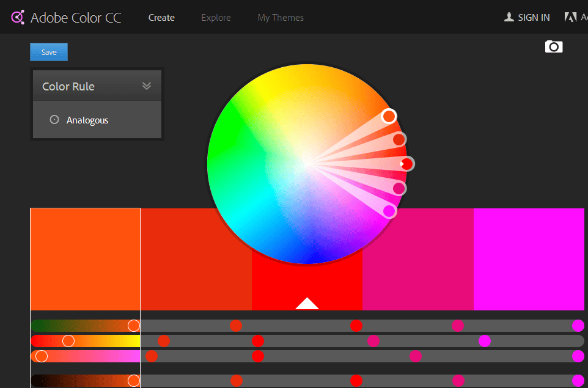The image size is (588, 388).
Task: Click the SIGN IN link
Action: (534, 18)
